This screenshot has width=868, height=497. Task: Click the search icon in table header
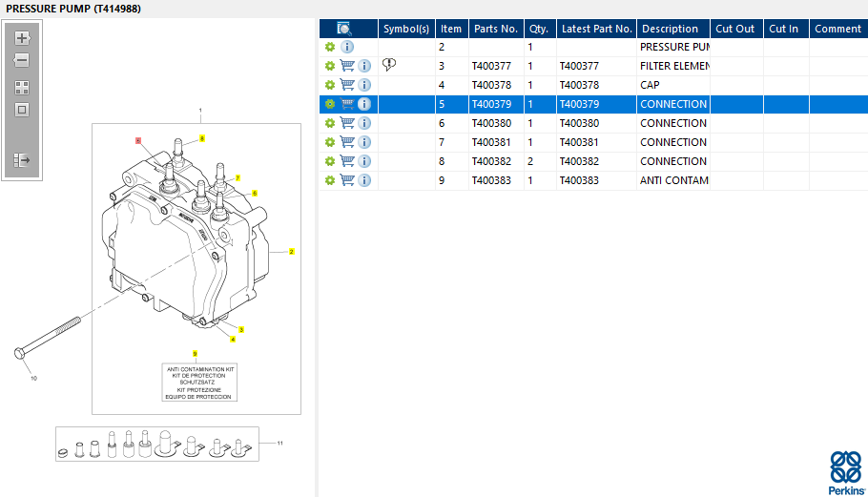[344, 29]
